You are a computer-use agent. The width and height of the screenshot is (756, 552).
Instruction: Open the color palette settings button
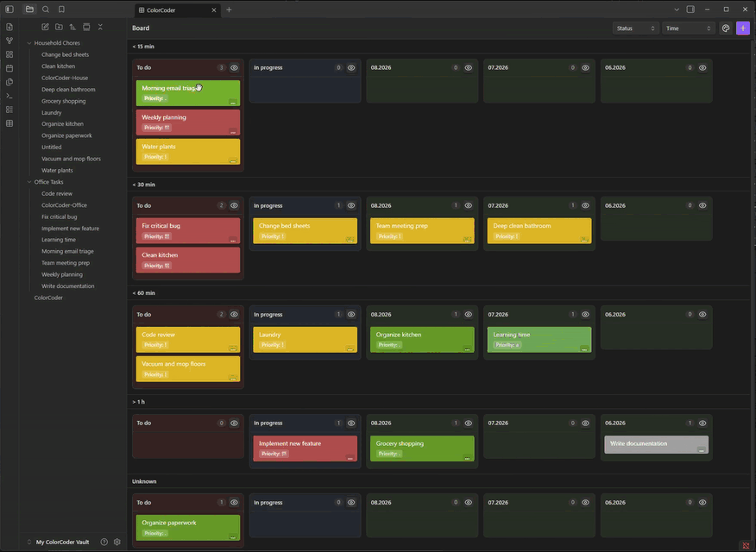click(x=726, y=28)
